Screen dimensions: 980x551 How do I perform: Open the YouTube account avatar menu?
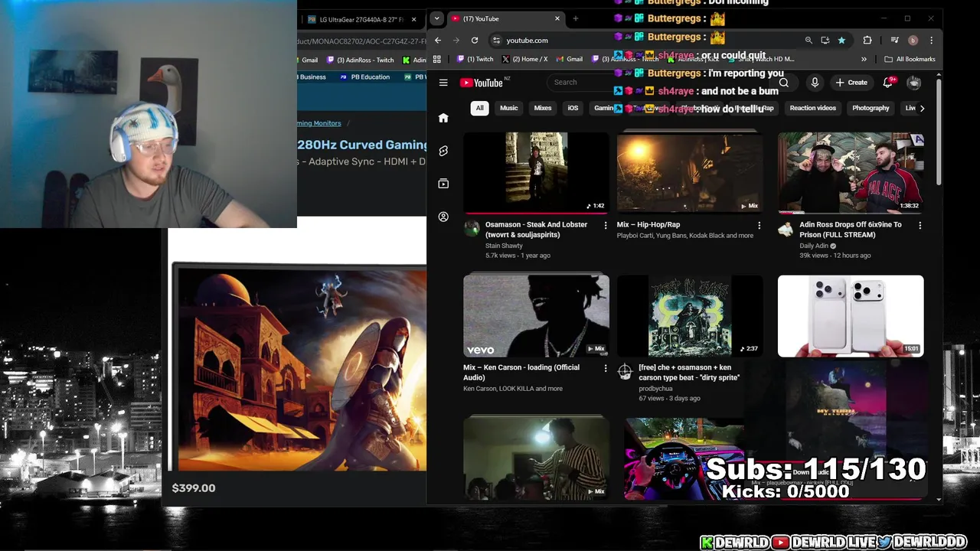coord(914,83)
